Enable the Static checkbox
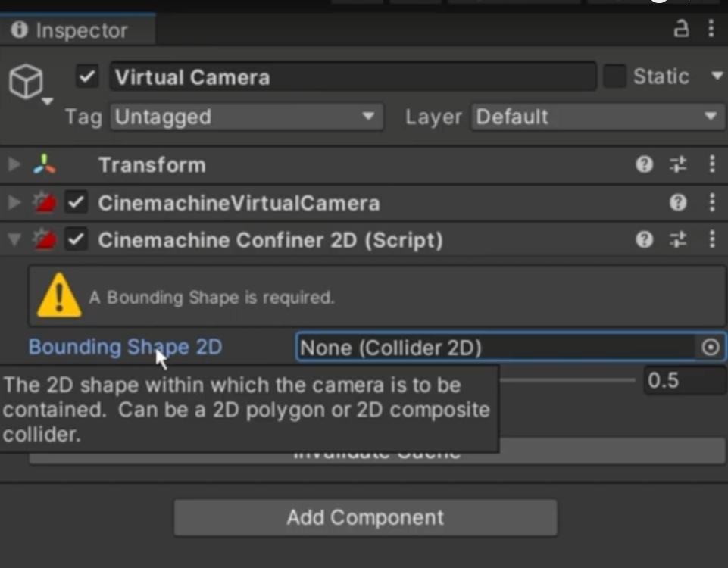728x568 pixels. [x=614, y=76]
